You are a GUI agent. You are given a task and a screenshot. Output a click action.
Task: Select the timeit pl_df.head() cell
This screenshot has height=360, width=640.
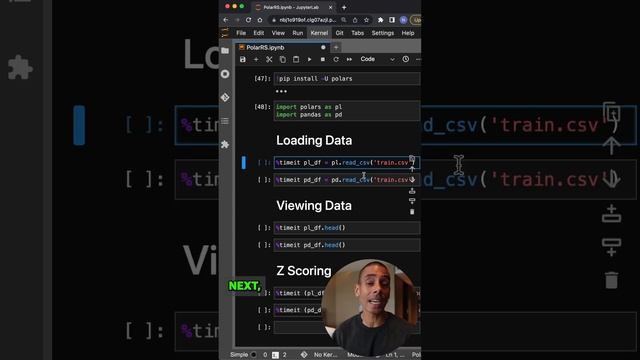347,228
